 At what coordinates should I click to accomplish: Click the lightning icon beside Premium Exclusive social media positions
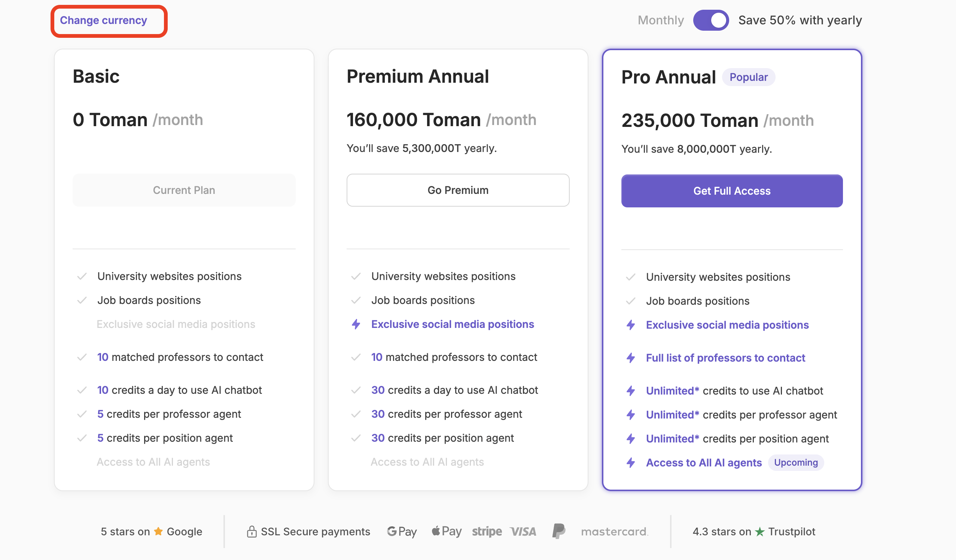(x=356, y=324)
